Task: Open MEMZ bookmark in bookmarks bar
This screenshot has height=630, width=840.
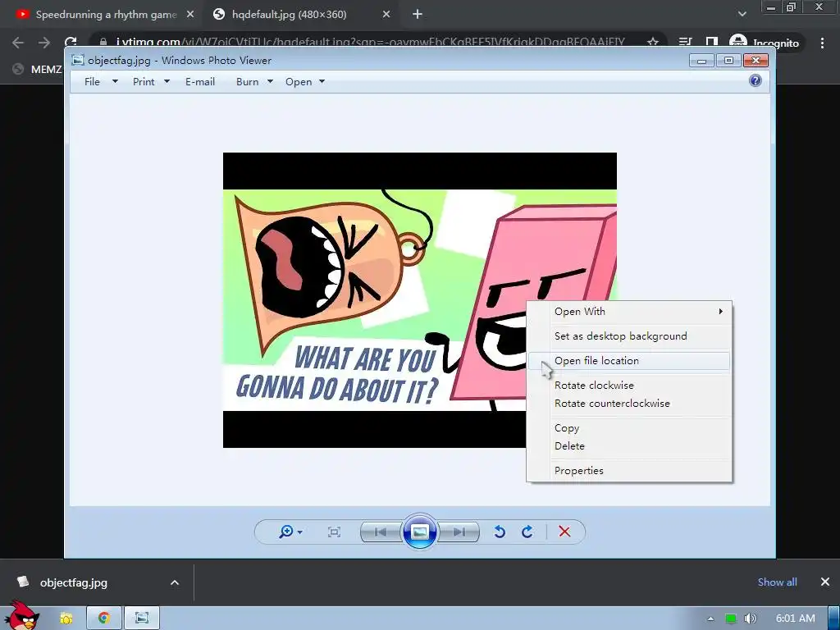Action: tap(38, 69)
